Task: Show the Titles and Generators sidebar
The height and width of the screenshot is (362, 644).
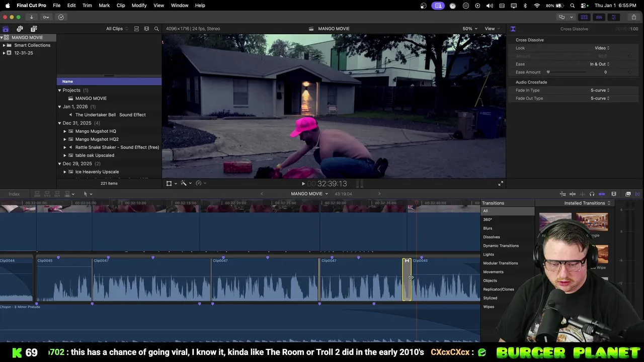Action: [x=34, y=29]
